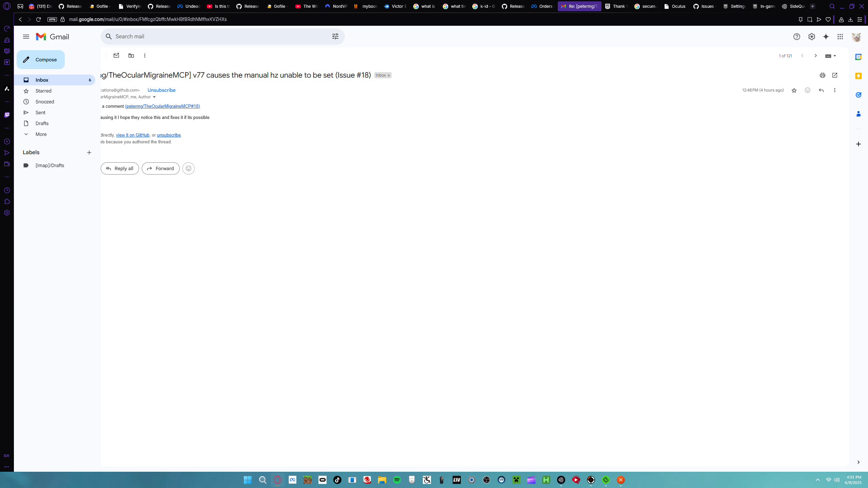Remove the Inbox label tag
Screen dimensions: 868x488
pos(389,76)
